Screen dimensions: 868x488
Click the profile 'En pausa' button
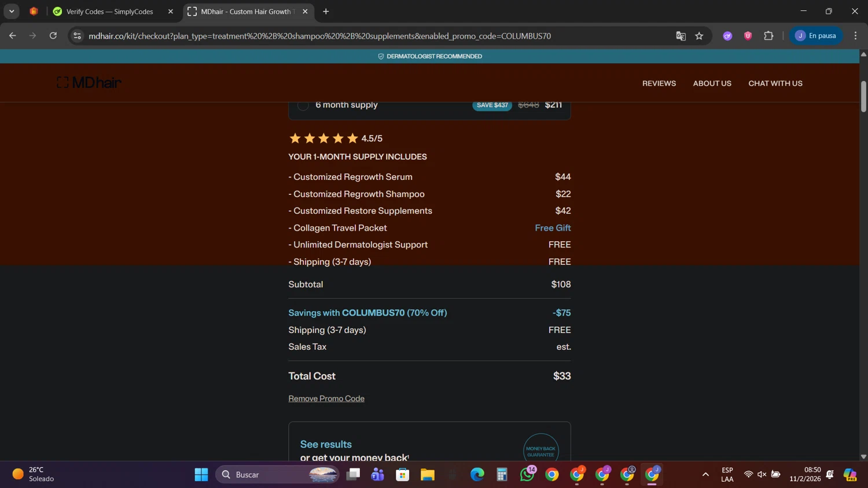tap(816, 36)
